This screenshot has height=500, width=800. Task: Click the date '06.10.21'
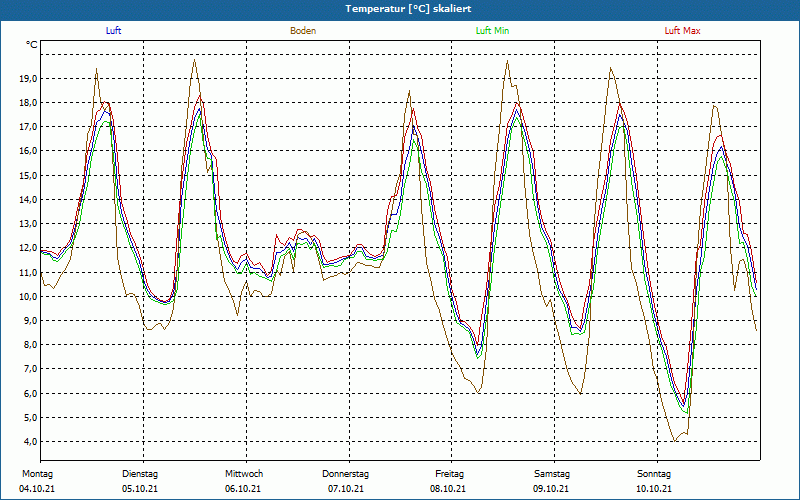tap(243, 489)
